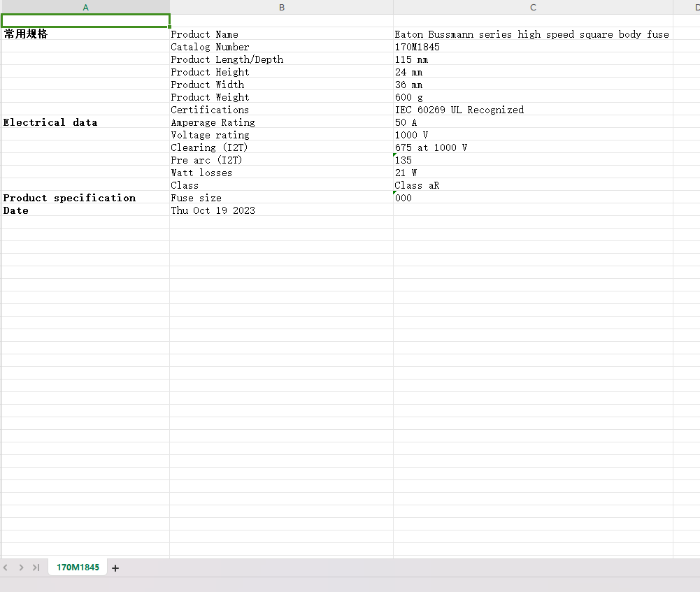Click the 'Watt losses' cell

click(x=282, y=173)
